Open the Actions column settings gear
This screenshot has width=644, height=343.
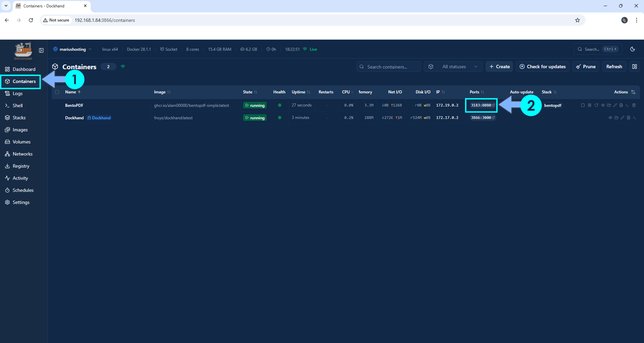click(x=634, y=92)
